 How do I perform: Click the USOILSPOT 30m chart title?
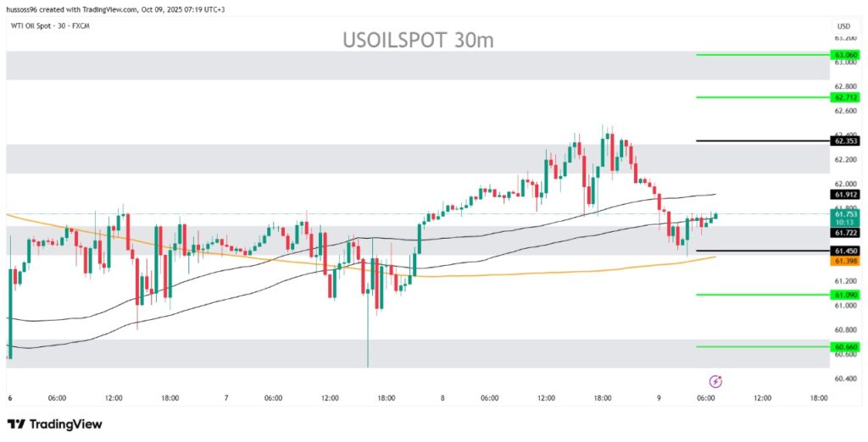(x=418, y=40)
